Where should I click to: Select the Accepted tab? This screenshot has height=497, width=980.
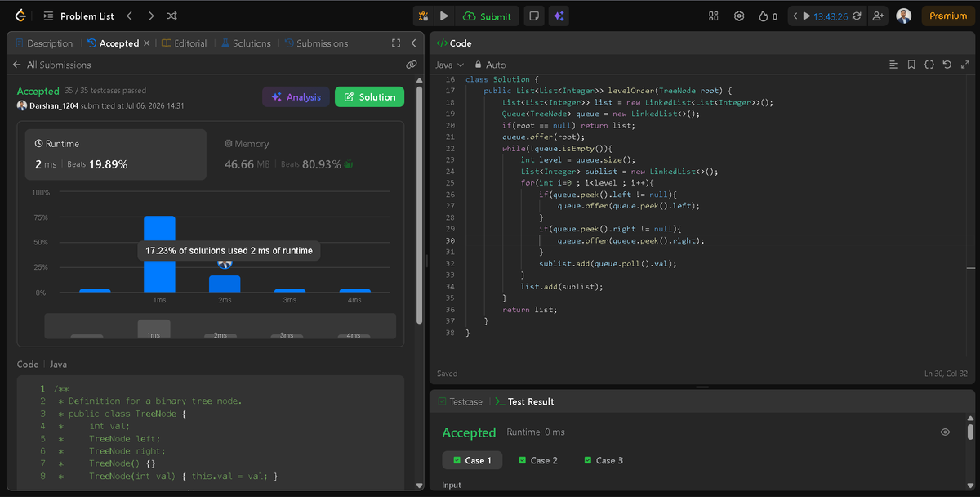point(113,43)
